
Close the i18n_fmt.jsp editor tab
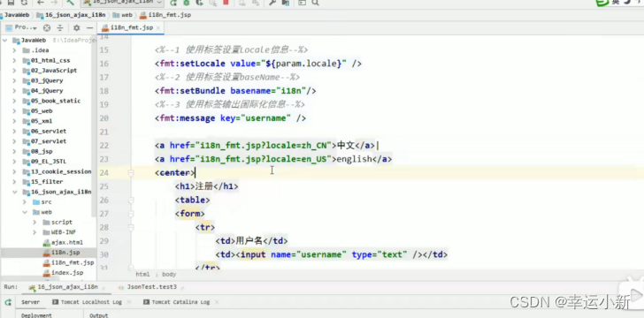click(x=158, y=28)
